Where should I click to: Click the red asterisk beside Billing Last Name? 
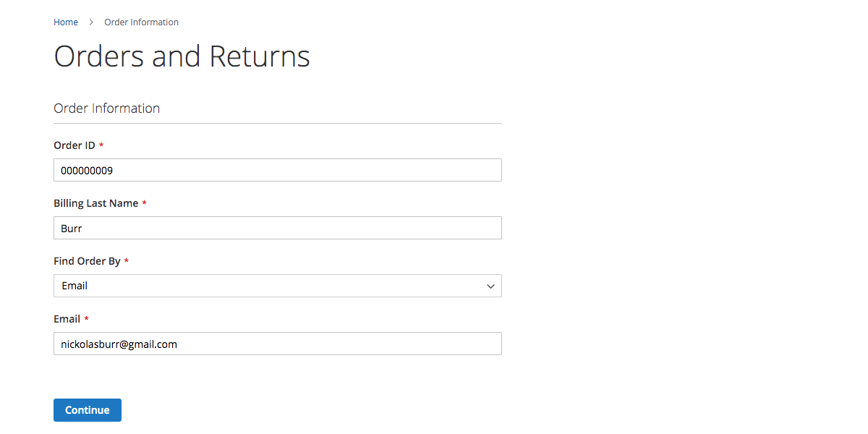coord(144,204)
